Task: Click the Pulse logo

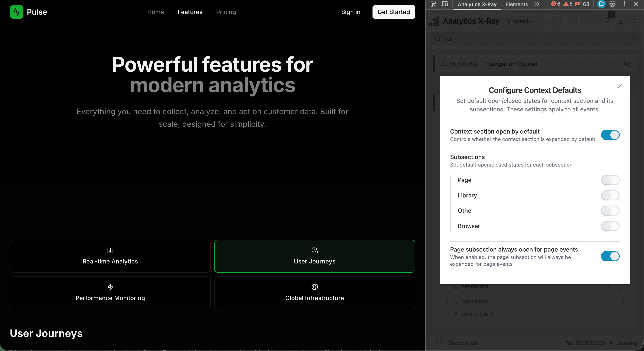Action: pos(28,12)
